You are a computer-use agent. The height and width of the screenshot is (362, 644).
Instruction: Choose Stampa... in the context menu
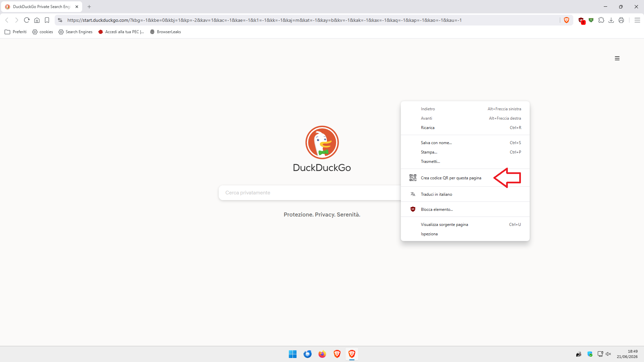click(x=465, y=152)
